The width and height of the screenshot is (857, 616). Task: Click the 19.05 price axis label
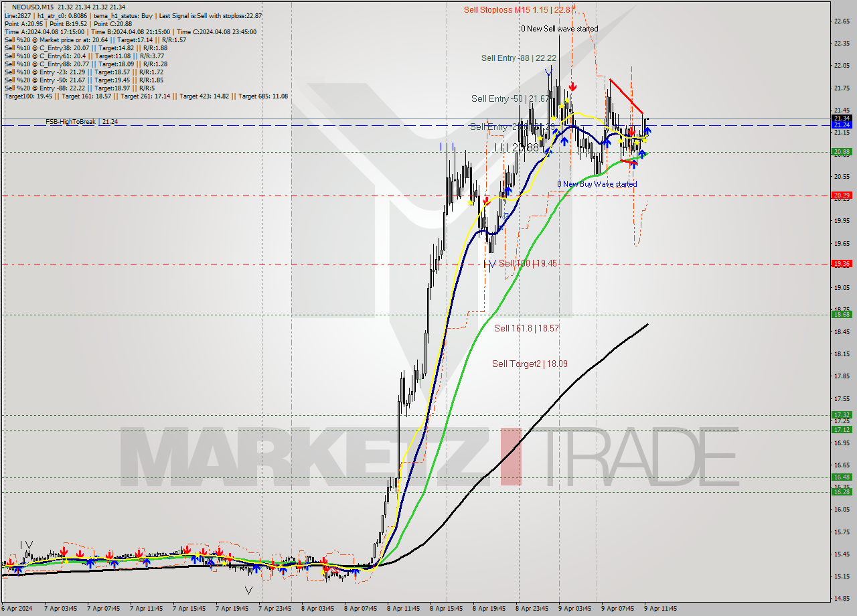[x=842, y=287]
